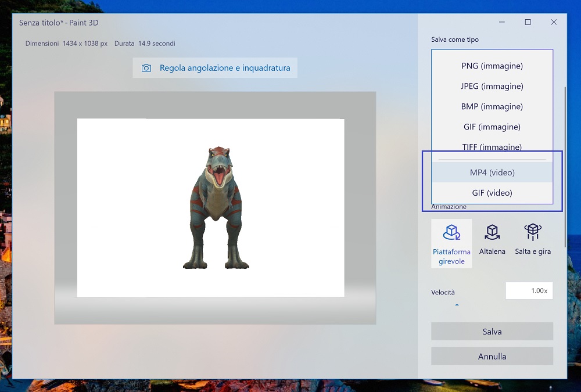Select GIF (immagine) from Salva come tipo
The width and height of the screenshot is (581, 392).
click(x=492, y=127)
